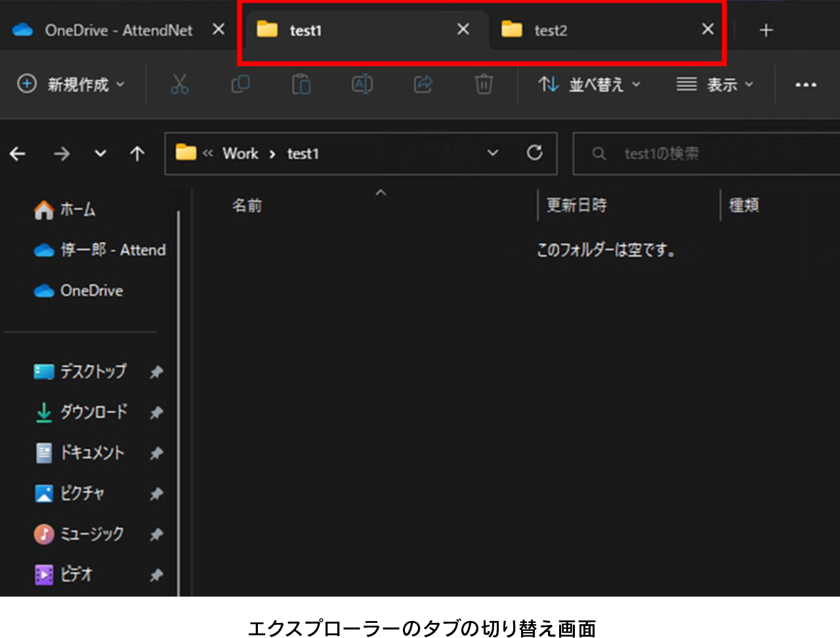The image size is (840, 638).
Task: Click the Rename icon in toolbar
Action: coord(362,84)
